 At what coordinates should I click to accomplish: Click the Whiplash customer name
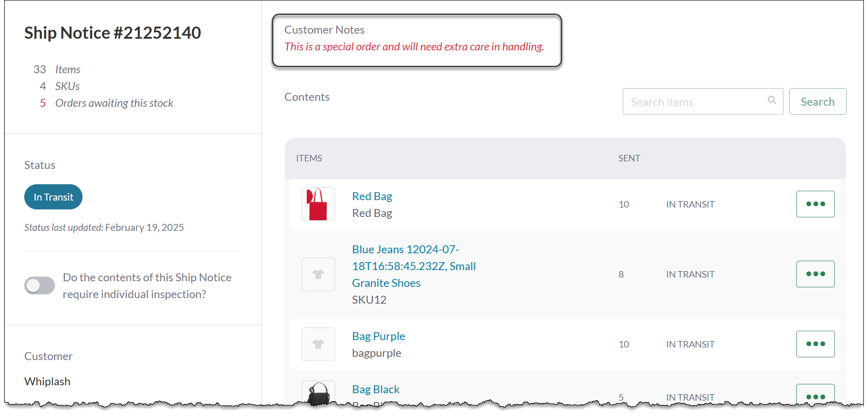(48, 382)
